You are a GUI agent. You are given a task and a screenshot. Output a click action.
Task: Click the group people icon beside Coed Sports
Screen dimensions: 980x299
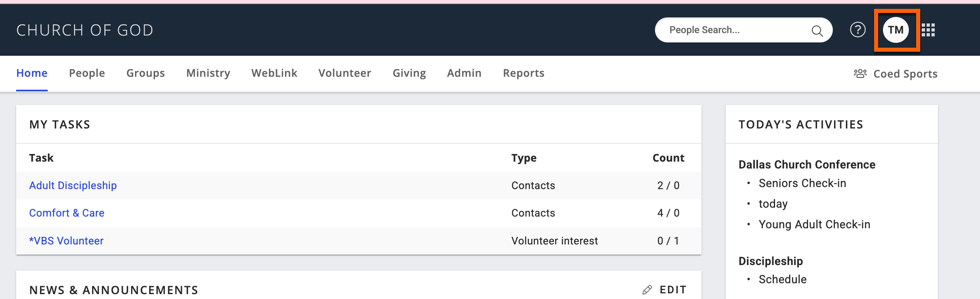pyautogui.click(x=860, y=74)
